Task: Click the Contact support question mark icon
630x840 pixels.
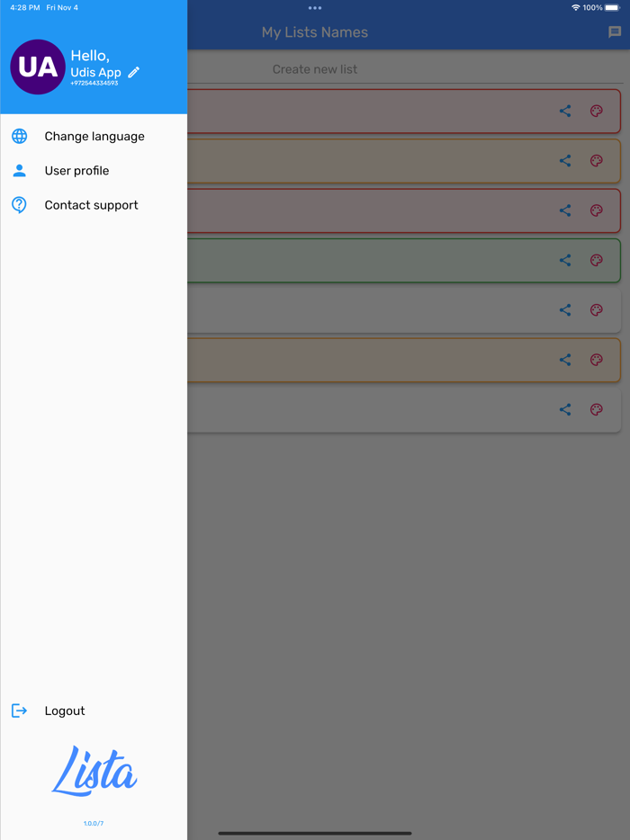Action: pos(19,205)
